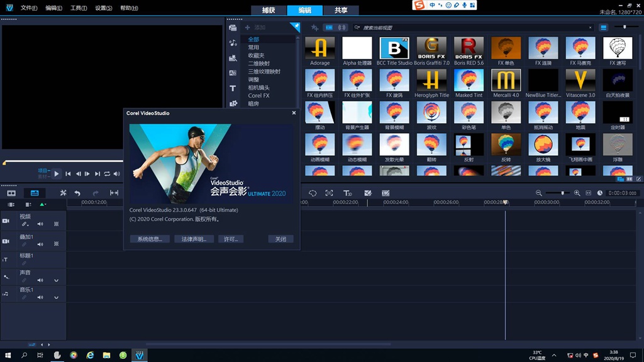644x362 pixels.
Task: Open the 编辑 menu
Action: 54,8
